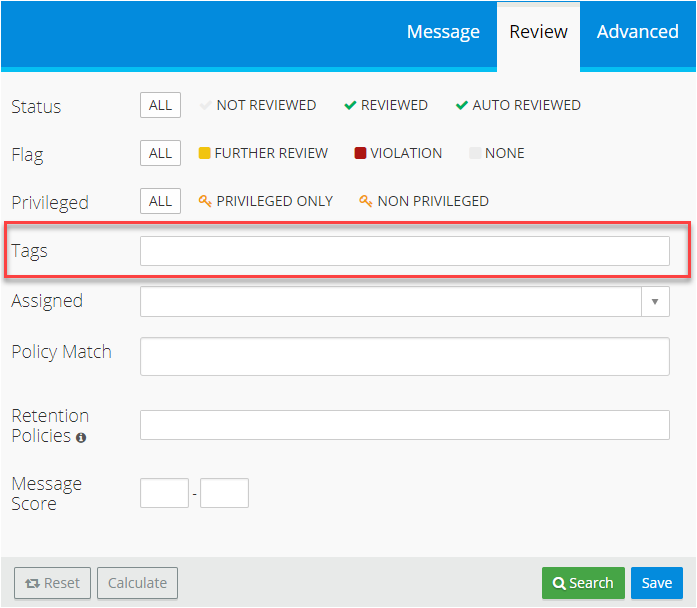Click into the Tags input field
The width and height of the screenshot is (697, 608).
pos(404,251)
